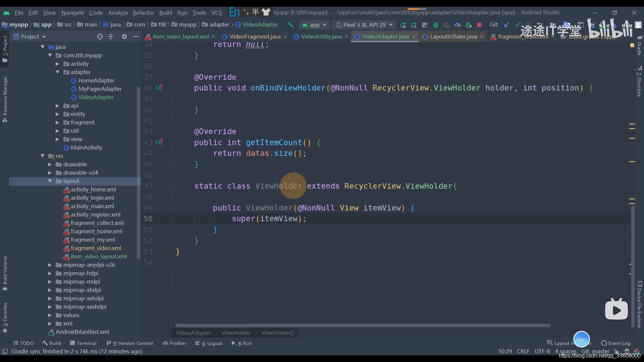644x362 pixels.
Task: Open the Pixel 3 XL API 29 device dropdown
Action: coord(364,25)
